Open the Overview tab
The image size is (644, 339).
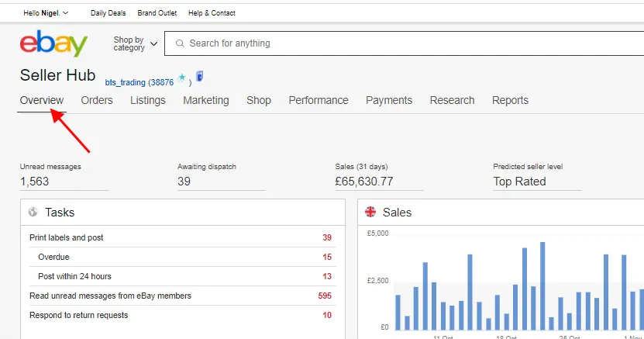coord(42,100)
